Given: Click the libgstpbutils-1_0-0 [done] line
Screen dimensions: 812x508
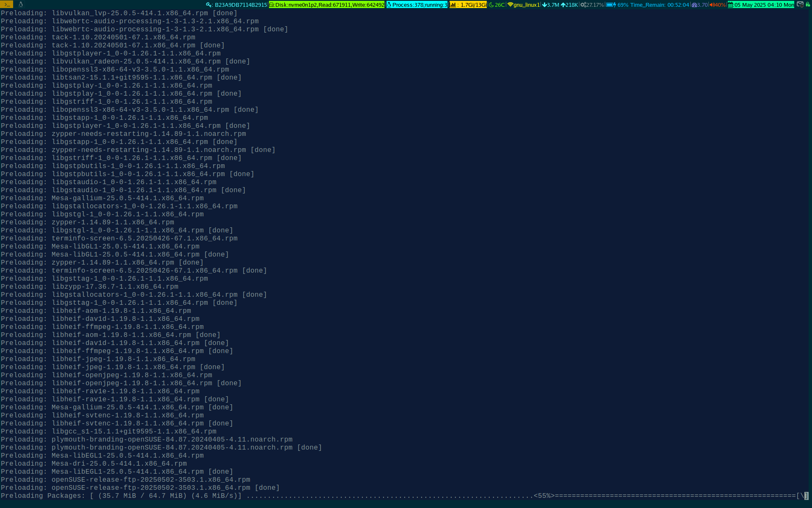Looking at the screenshot, I should (127, 174).
